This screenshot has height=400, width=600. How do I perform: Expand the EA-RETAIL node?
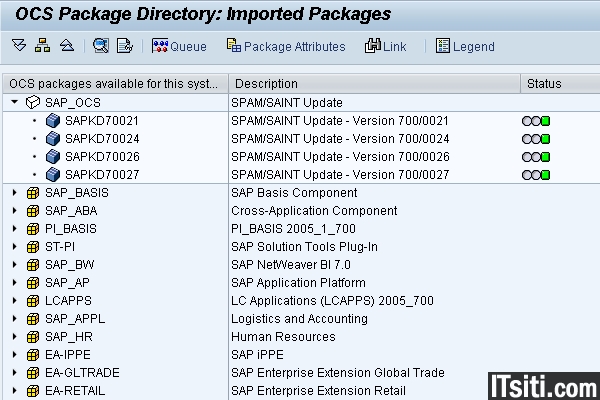pos(14,391)
